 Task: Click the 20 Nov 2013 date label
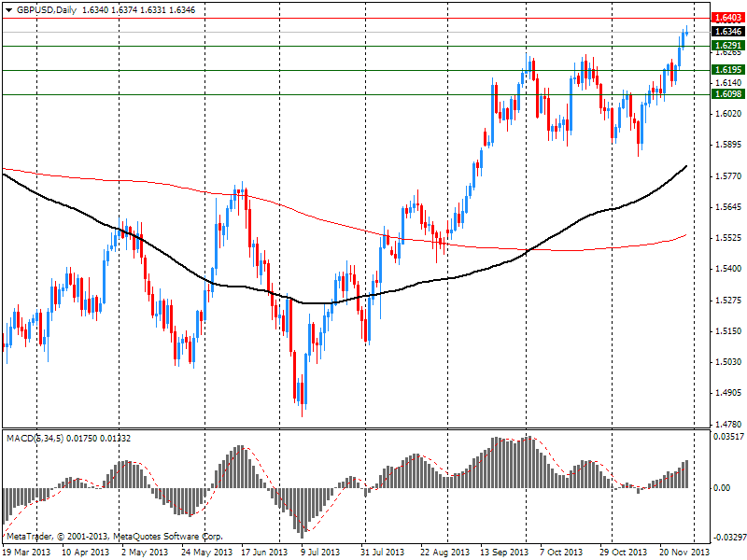(x=684, y=552)
